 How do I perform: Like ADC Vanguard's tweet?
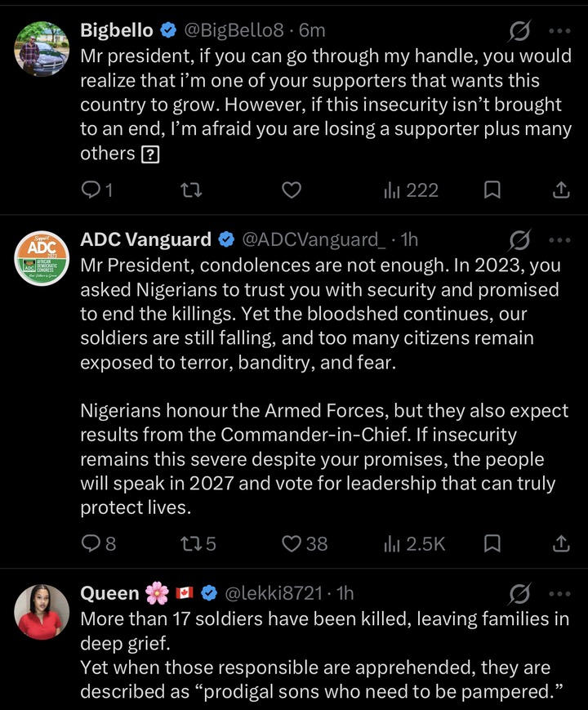(292, 543)
